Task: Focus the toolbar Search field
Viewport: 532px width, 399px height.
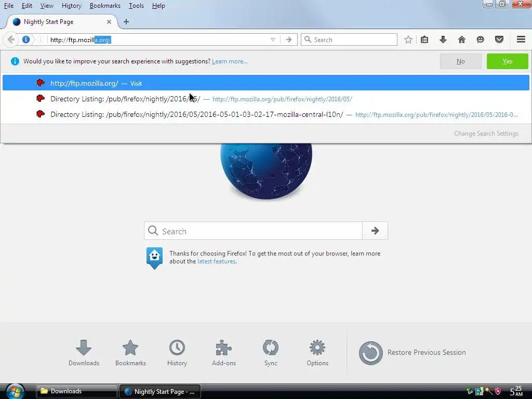Action: 349,39
